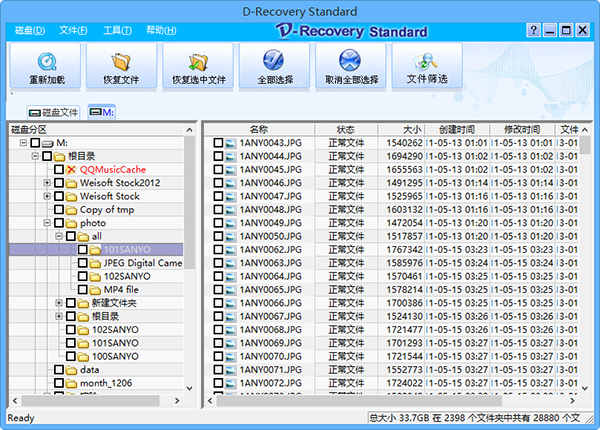Image resolution: width=600 pixels, height=430 pixels.
Task: Check the box for 1ANY0044.JPG
Action: tap(218, 156)
